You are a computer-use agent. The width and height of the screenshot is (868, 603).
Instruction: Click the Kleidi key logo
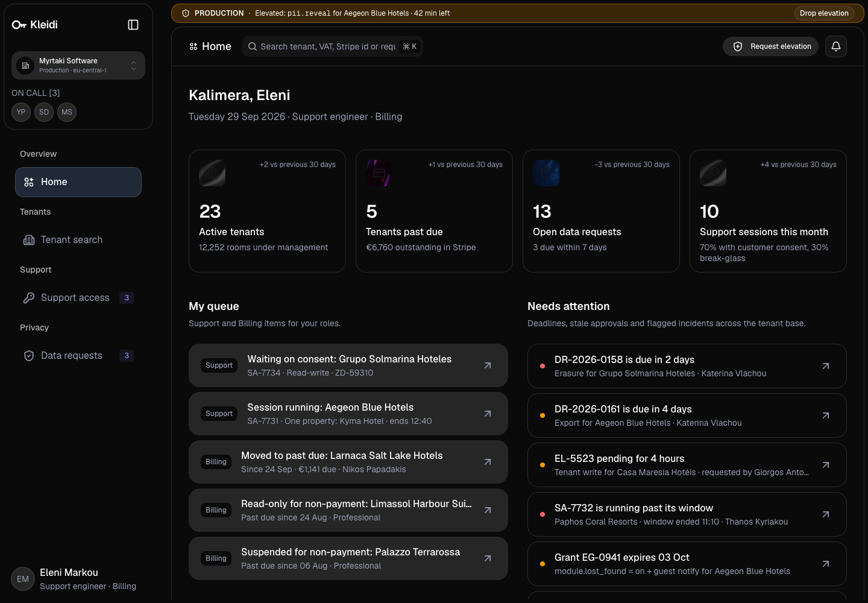coord(19,25)
